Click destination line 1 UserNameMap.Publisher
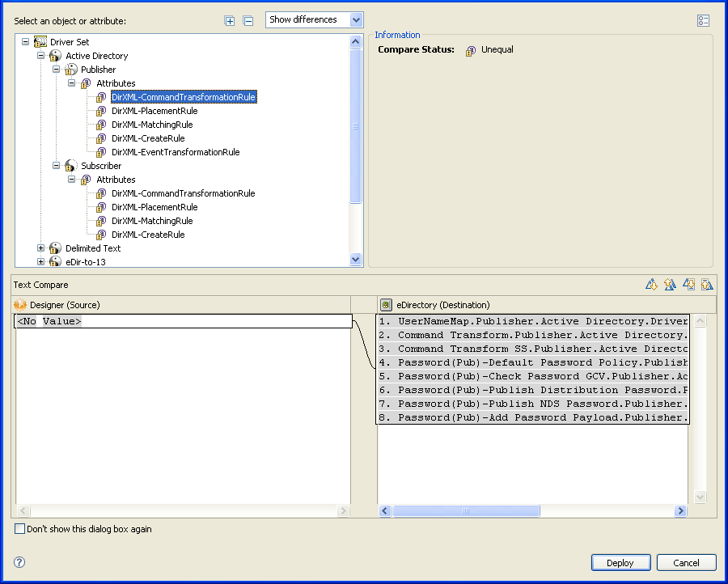The width and height of the screenshot is (728, 584). pyautogui.click(x=532, y=321)
